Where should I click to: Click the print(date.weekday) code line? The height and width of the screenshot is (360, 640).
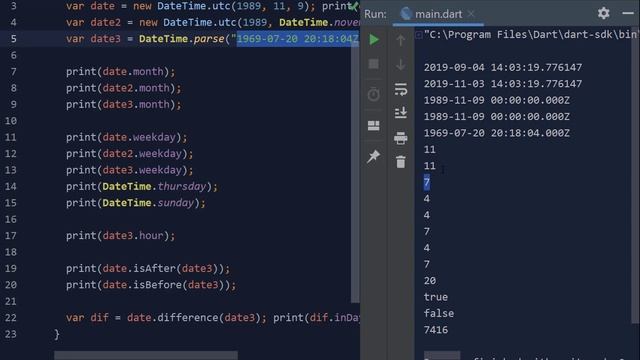point(127,137)
